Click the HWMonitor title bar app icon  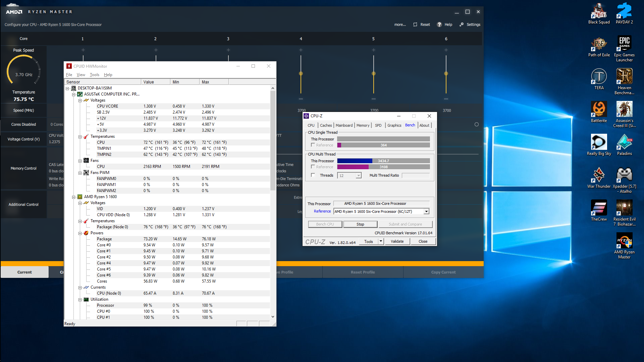tap(69, 66)
